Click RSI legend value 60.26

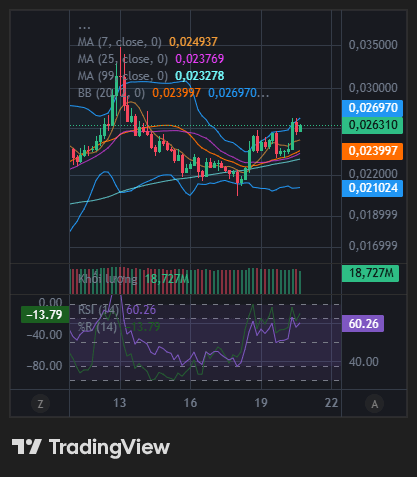[x=141, y=310]
